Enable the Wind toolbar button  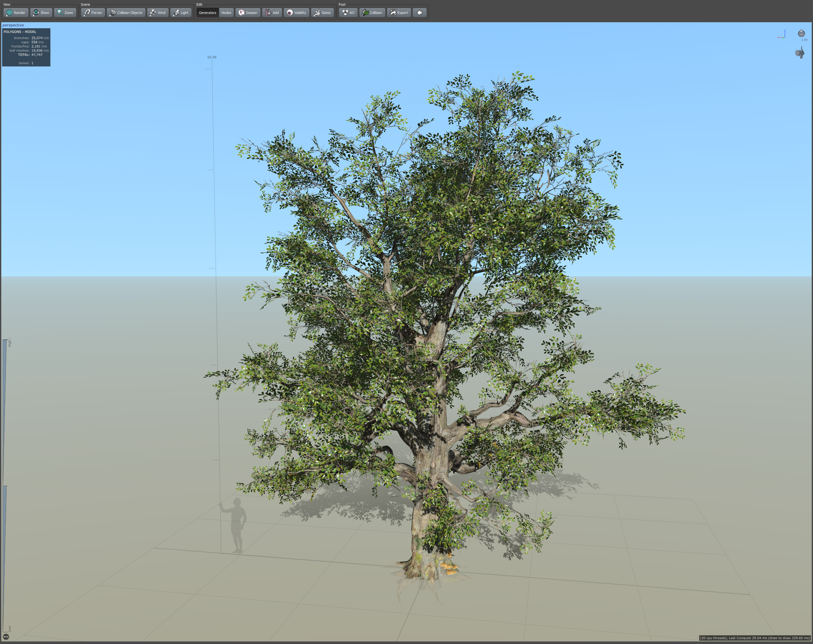point(158,12)
